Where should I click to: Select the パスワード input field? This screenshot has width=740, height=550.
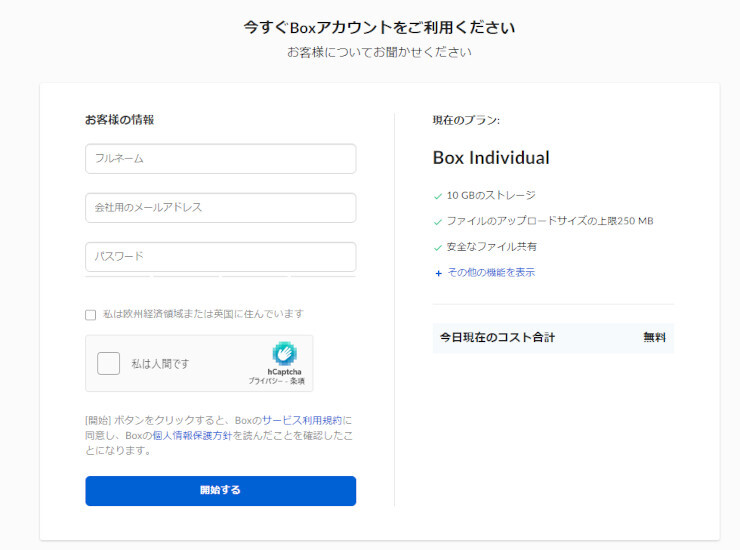[220, 256]
